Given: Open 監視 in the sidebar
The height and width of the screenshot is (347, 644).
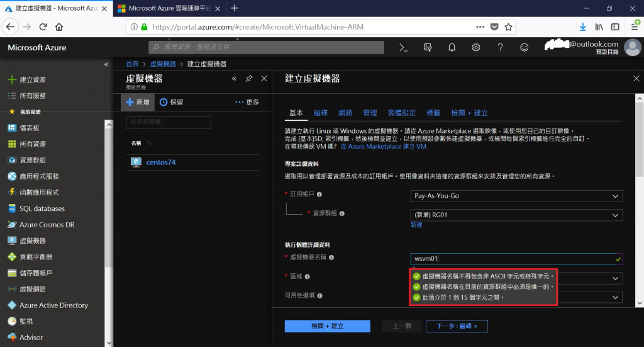Looking at the screenshot, I should click(x=21, y=321).
